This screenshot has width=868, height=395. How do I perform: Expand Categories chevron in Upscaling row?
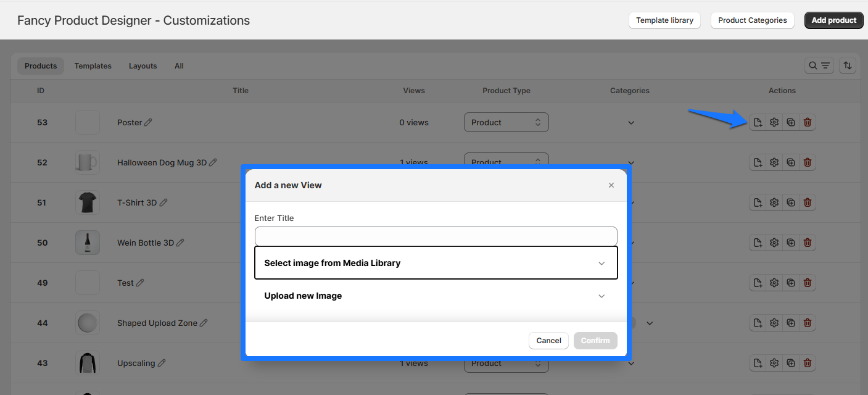point(631,364)
